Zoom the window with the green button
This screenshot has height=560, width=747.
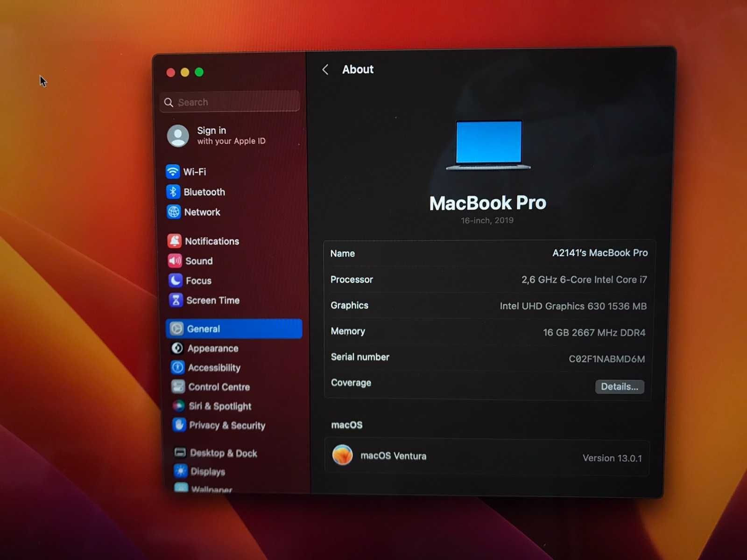[199, 72]
